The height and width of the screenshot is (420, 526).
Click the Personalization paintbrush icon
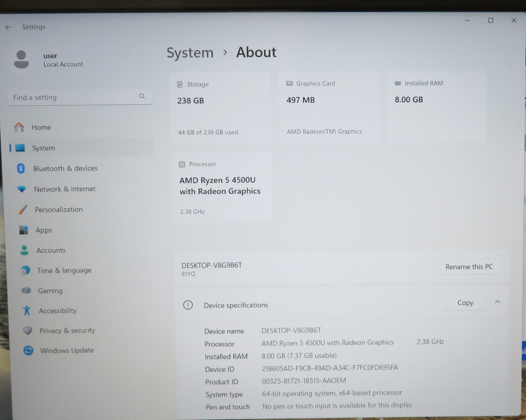pyautogui.click(x=22, y=209)
